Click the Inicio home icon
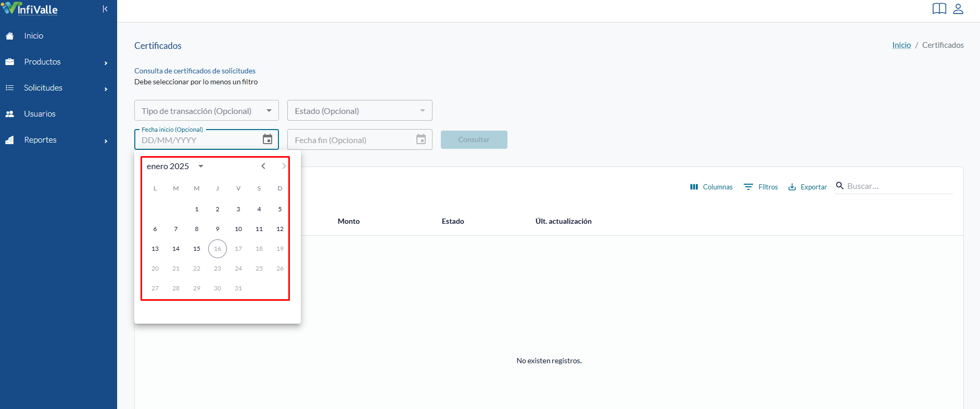This screenshot has height=409, width=980. [x=9, y=36]
